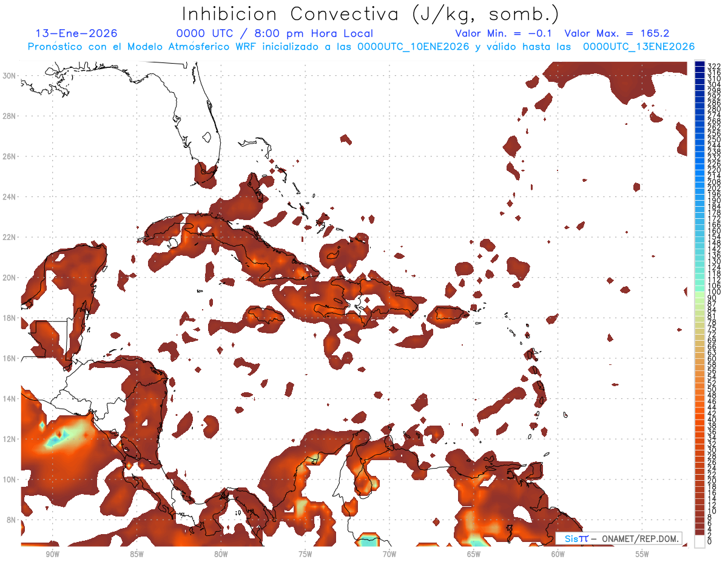Click the colorbar value "100"

pos(714,292)
